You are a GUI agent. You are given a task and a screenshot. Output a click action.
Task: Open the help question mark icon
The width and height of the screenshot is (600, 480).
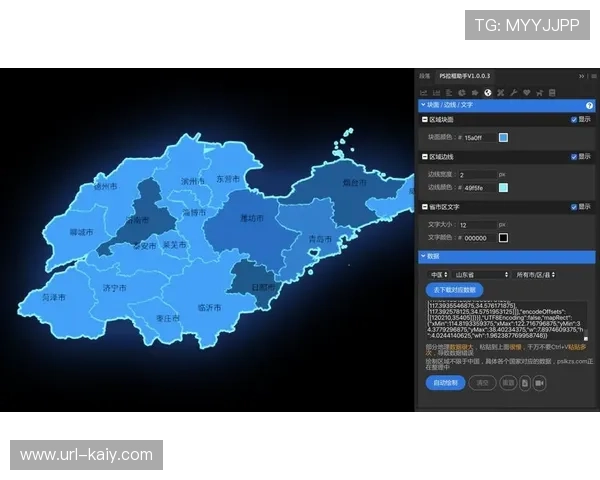(x=589, y=105)
